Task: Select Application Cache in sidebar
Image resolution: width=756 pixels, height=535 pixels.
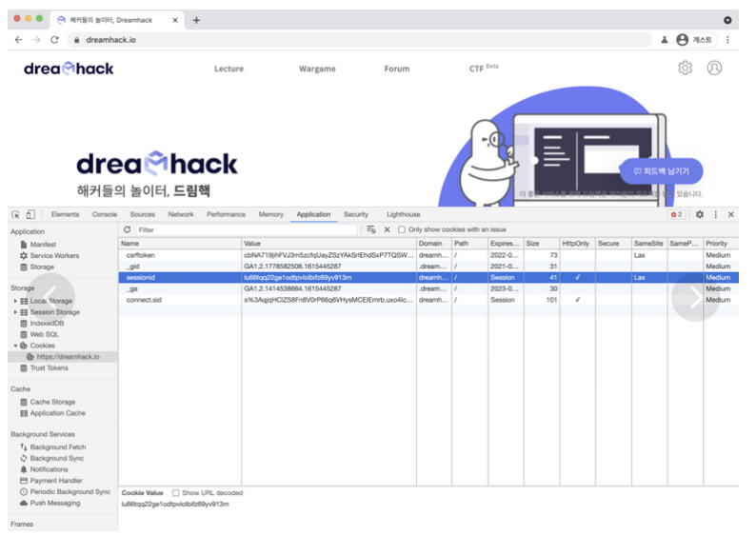Action: [x=57, y=413]
